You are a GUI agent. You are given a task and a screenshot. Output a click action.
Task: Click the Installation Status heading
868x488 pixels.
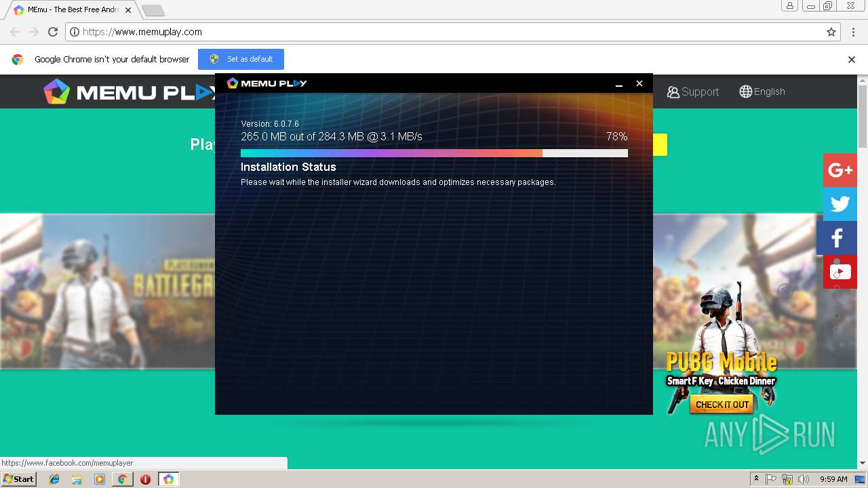coord(288,167)
